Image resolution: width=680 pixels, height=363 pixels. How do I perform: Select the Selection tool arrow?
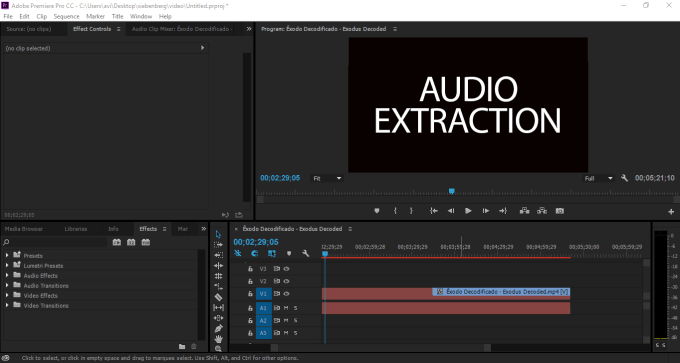pyautogui.click(x=218, y=235)
